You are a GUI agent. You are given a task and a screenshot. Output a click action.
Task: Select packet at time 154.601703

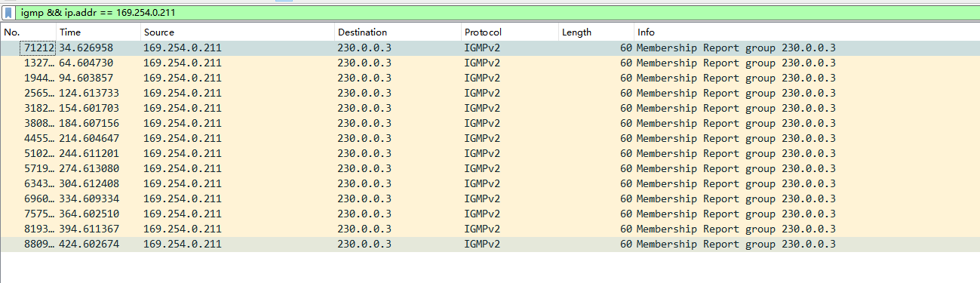490,108
